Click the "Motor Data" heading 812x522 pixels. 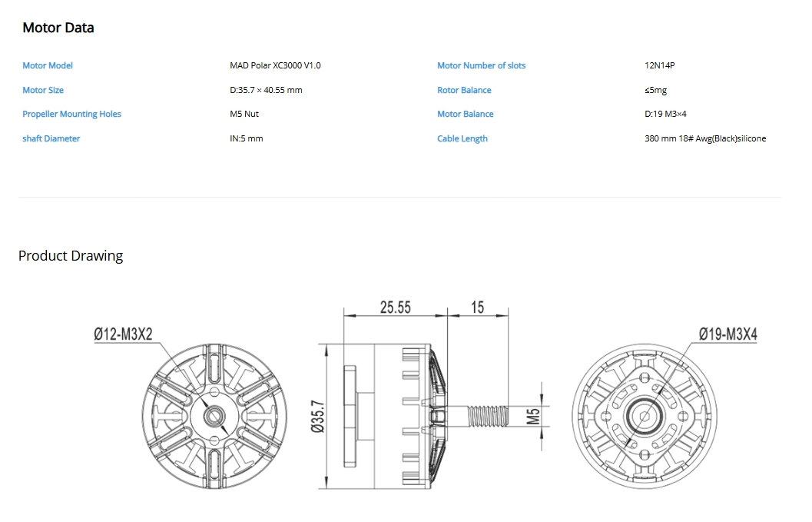click(58, 28)
